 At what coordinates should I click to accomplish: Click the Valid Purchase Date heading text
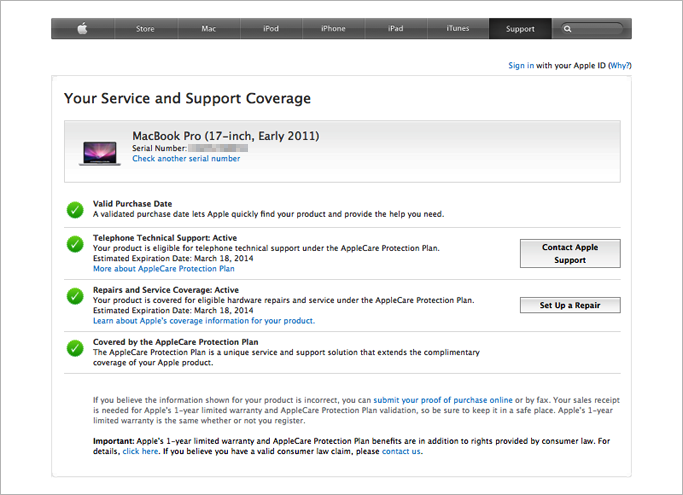[132, 203]
